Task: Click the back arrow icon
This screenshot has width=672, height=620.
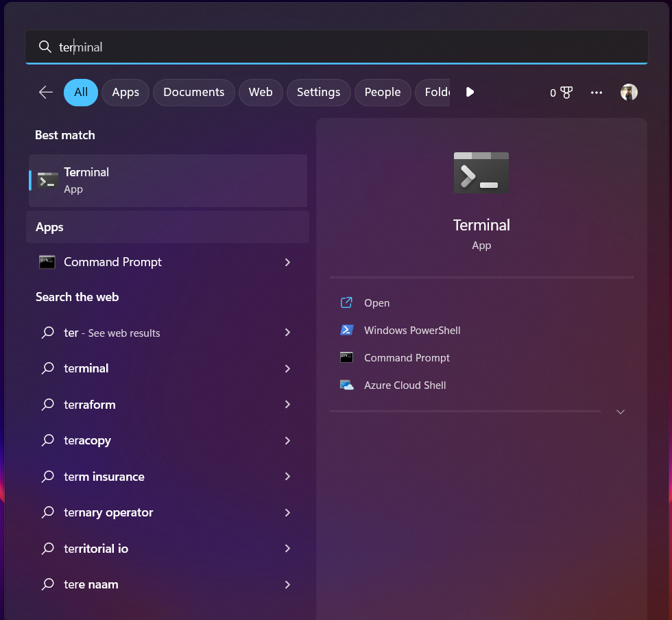Action: (45, 92)
